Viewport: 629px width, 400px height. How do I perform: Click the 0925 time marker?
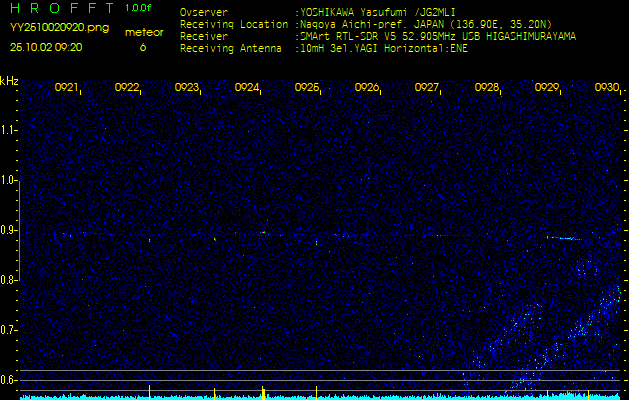[306, 87]
